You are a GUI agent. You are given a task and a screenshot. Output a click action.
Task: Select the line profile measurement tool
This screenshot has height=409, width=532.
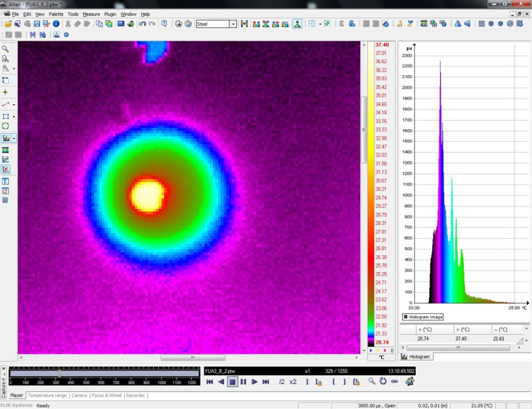[5, 104]
